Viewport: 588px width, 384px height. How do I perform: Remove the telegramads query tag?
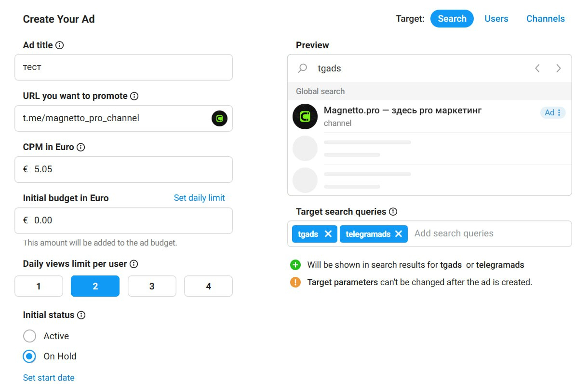pyautogui.click(x=399, y=234)
